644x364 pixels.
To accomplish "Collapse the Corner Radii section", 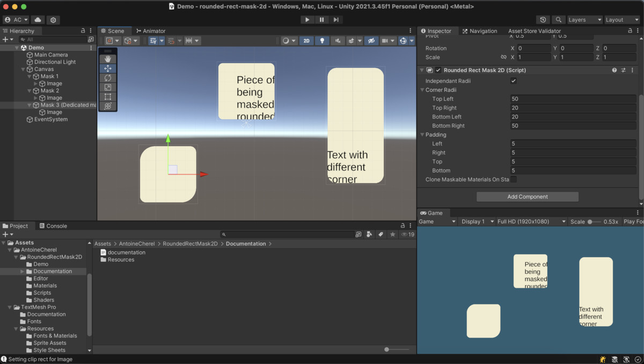I will [422, 90].
